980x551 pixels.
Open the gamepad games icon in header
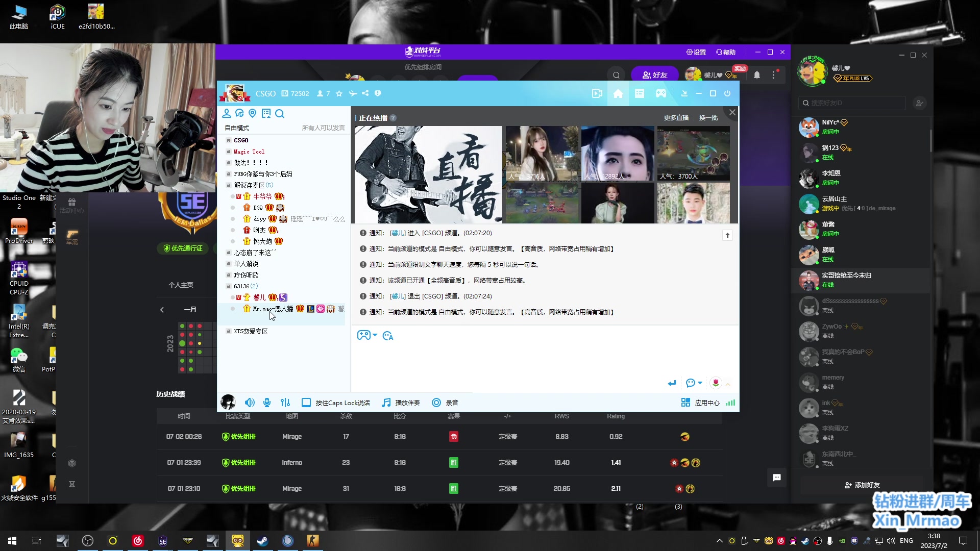coord(661,93)
